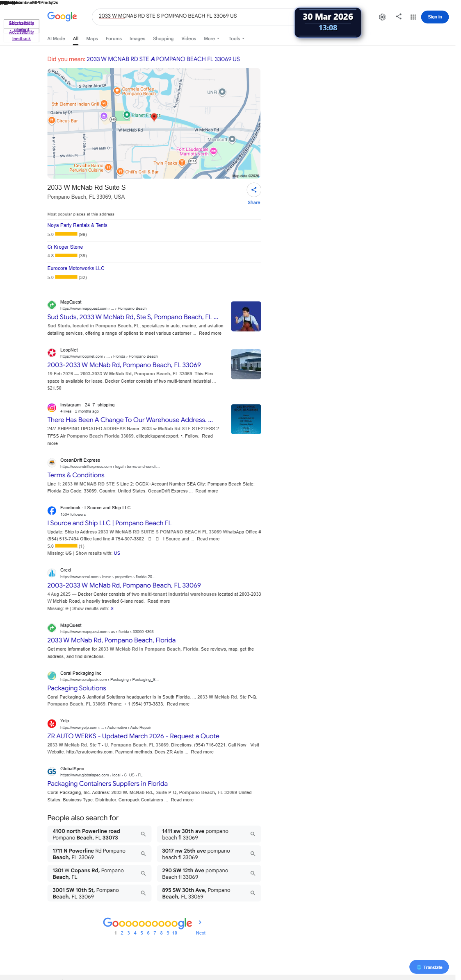Switch to Images tab

[x=137, y=39]
